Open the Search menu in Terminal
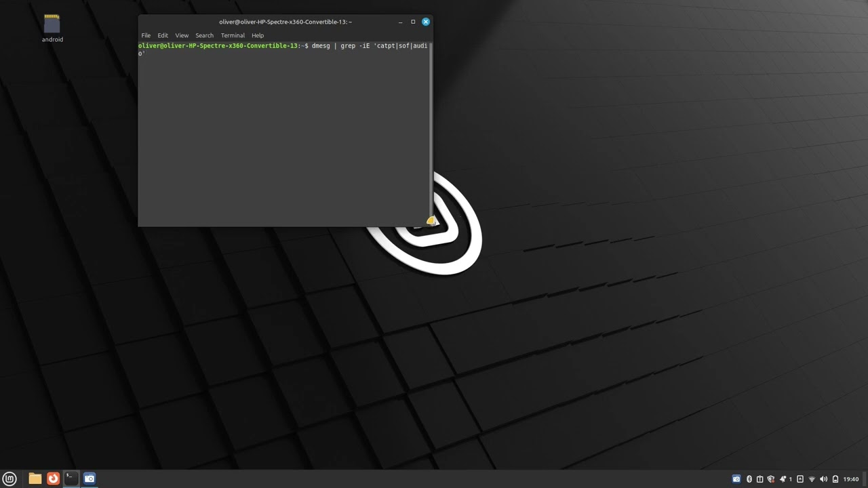The width and height of the screenshot is (868, 488). tap(204, 35)
